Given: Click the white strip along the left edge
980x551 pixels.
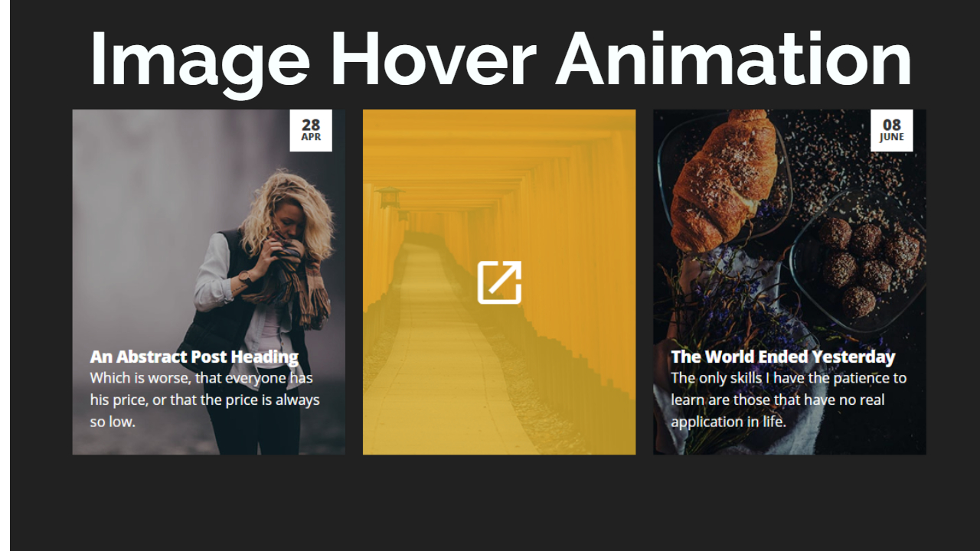Looking at the screenshot, I should point(5,275).
